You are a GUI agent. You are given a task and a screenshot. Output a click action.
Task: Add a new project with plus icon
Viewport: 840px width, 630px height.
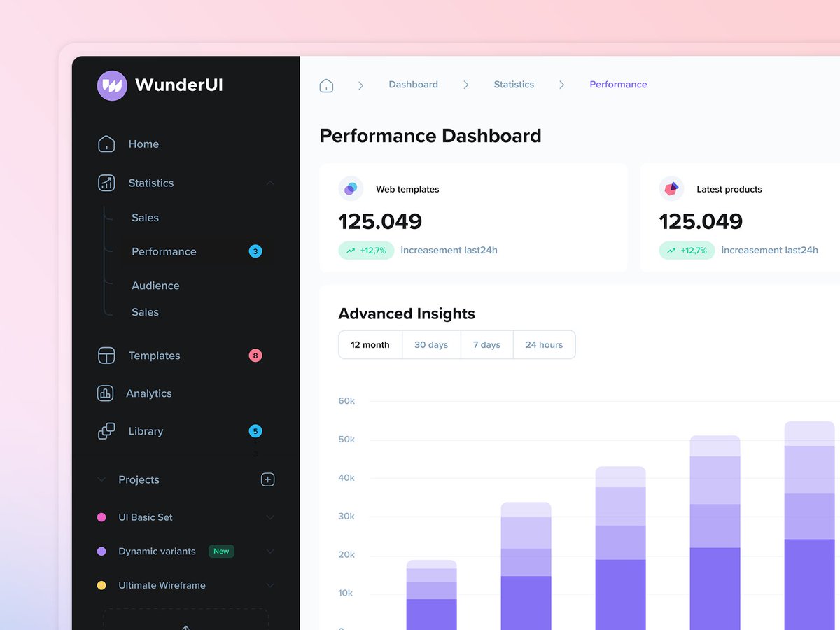[267, 479]
